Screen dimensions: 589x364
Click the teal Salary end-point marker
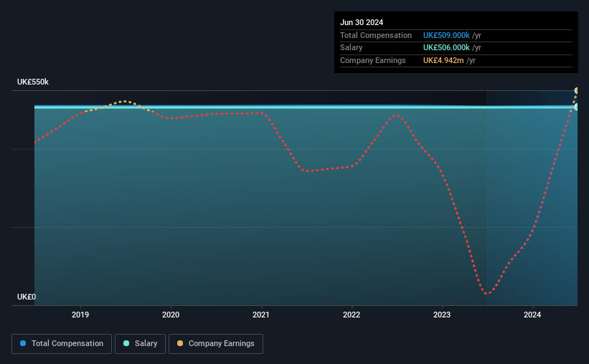click(x=577, y=107)
